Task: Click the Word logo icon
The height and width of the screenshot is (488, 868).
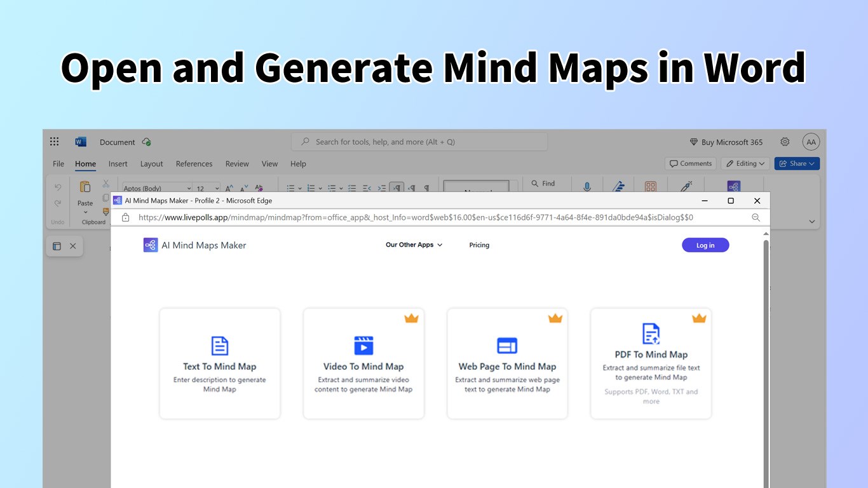Action: coord(81,142)
